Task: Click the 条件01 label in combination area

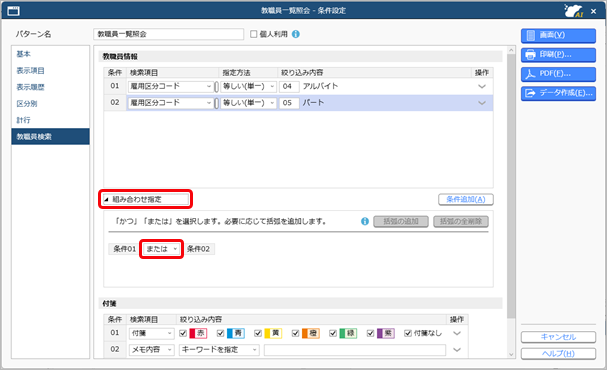Action: tap(124, 249)
